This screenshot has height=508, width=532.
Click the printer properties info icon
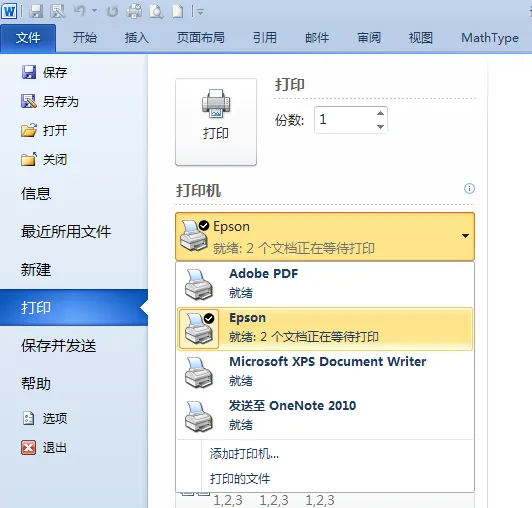point(469,188)
